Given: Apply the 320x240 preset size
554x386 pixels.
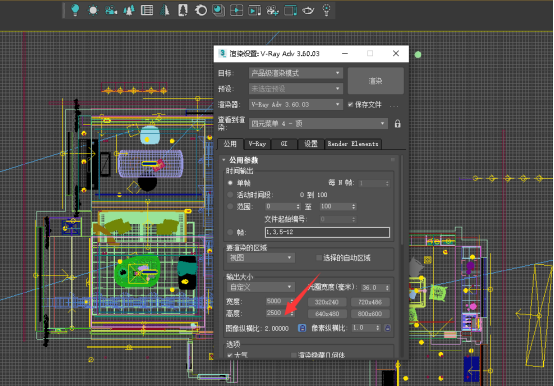Looking at the screenshot, I should tap(327, 302).
